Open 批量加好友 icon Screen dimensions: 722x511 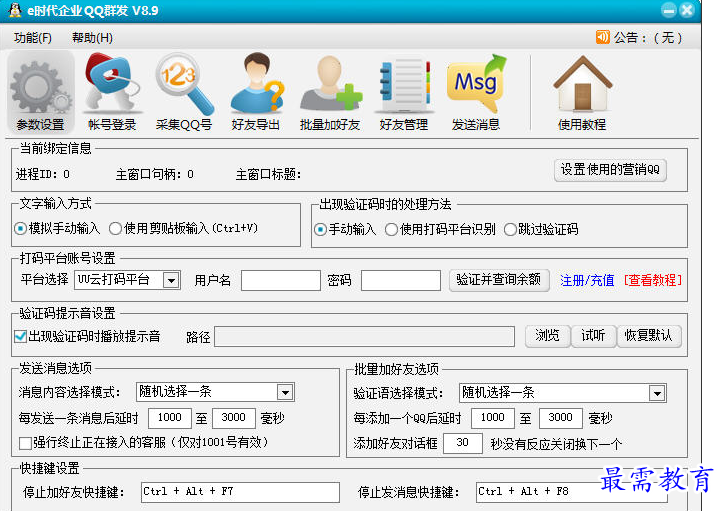(330, 92)
